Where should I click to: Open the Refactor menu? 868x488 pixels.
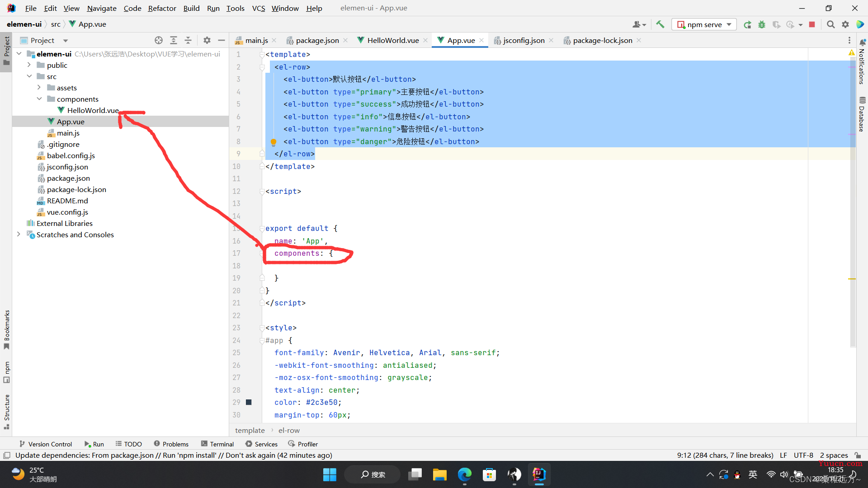tap(162, 8)
